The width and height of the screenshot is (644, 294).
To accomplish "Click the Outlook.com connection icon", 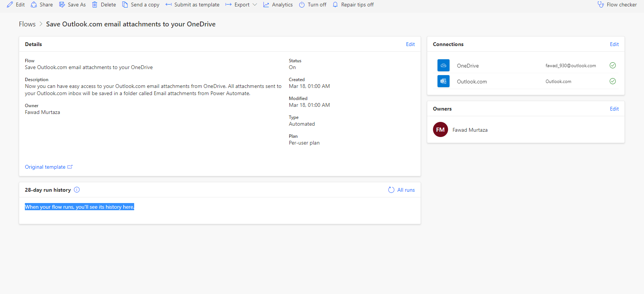I will [x=444, y=81].
